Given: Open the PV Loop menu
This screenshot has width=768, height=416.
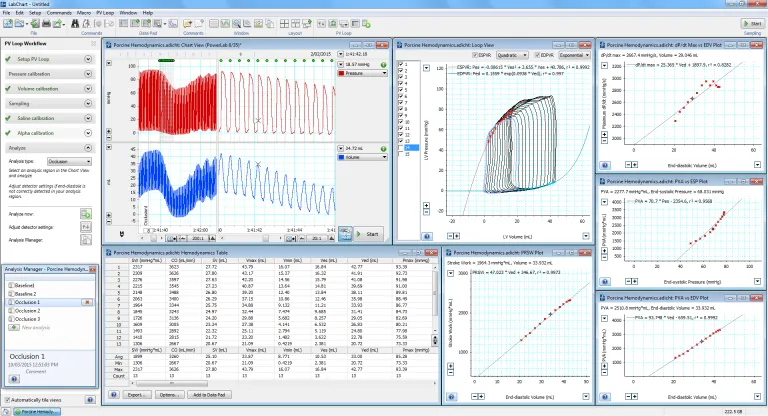Looking at the screenshot, I should coord(103,12).
